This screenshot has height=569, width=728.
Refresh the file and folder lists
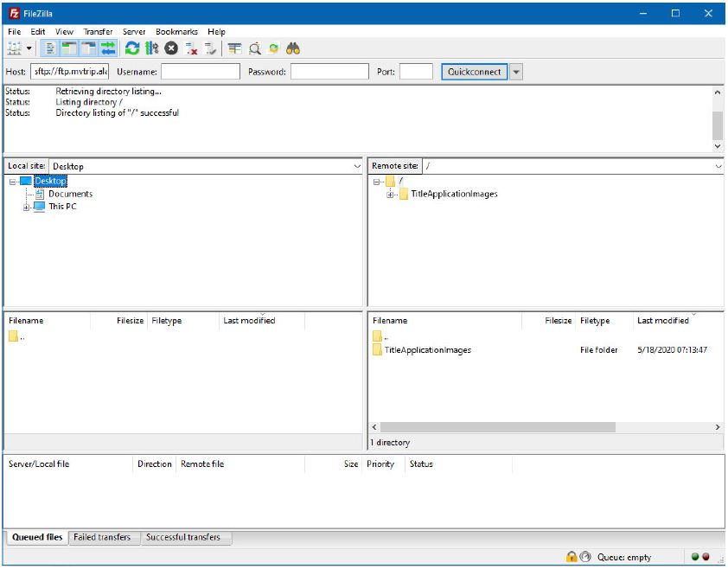coord(132,48)
